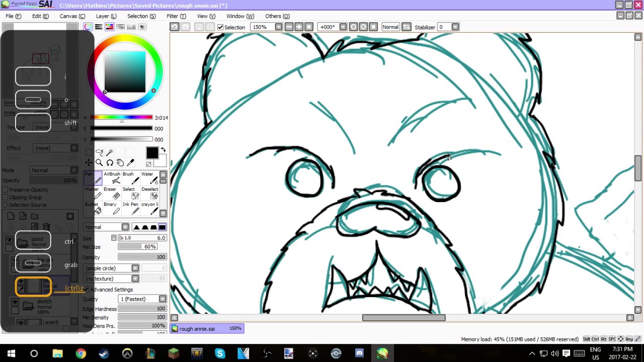
Task: Open the Others menu
Action: [277, 16]
